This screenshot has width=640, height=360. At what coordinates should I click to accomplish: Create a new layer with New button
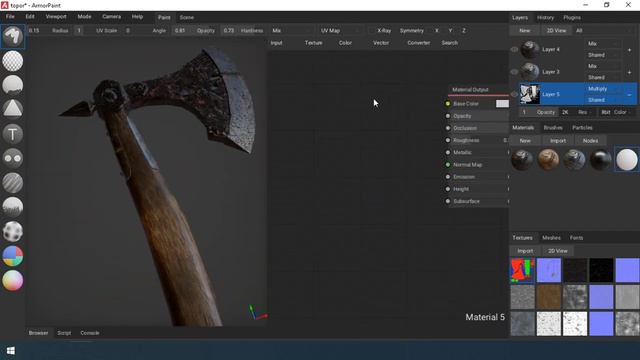[524, 31]
